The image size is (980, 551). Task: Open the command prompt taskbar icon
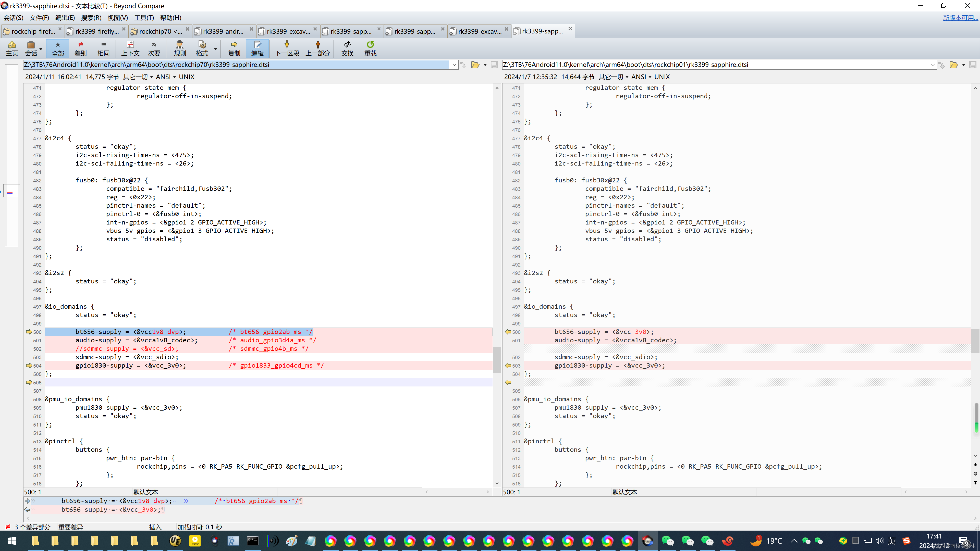click(x=253, y=541)
